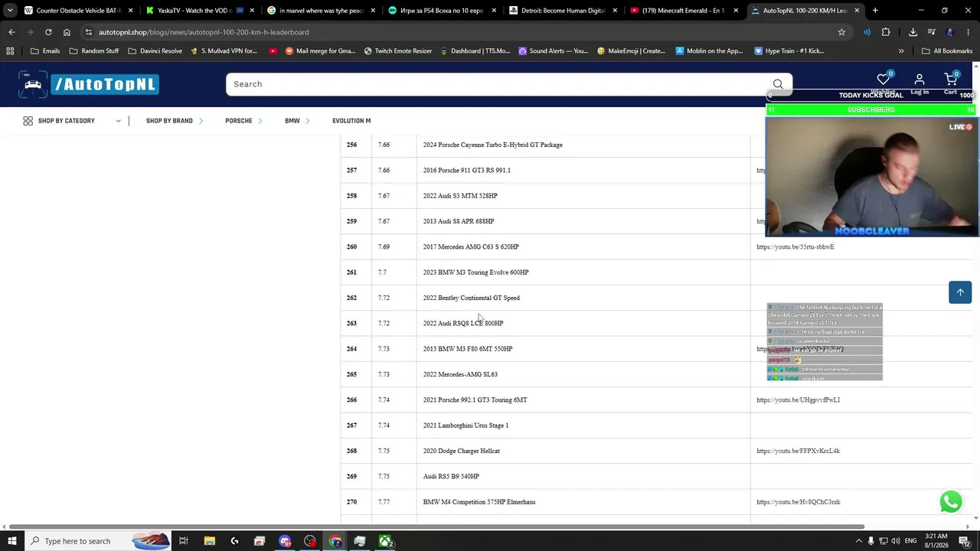This screenshot has width=980, height=551.
Task: Open the All Bookmarks folder
Action: 947,51
